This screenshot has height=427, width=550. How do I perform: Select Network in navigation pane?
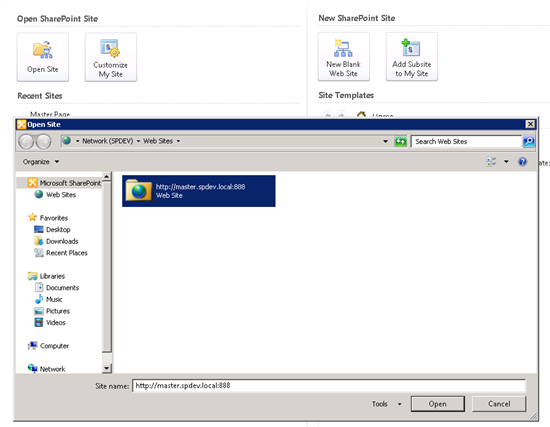46,369
